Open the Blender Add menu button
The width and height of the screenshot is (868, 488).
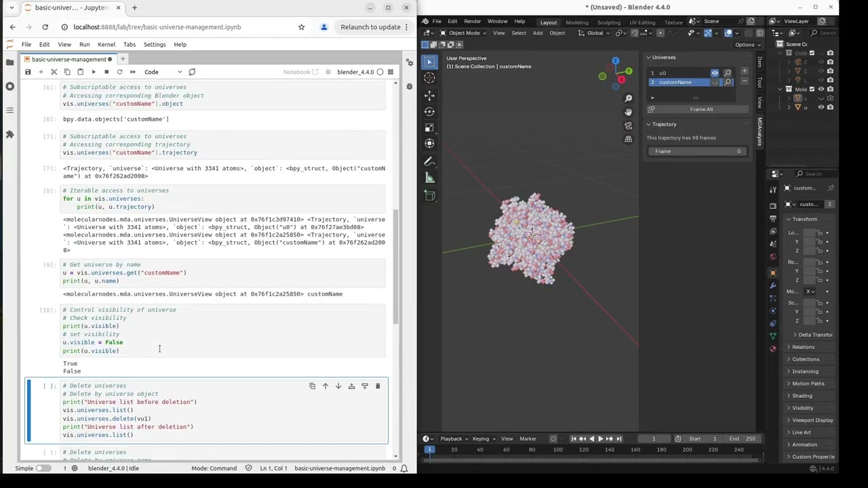(x=537, y=33)
